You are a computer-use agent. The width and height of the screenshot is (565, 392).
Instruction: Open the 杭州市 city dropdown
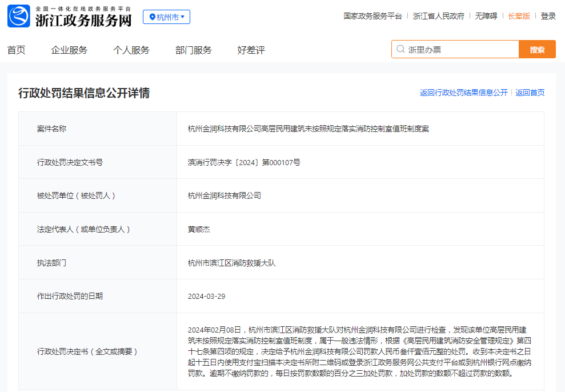166,17
